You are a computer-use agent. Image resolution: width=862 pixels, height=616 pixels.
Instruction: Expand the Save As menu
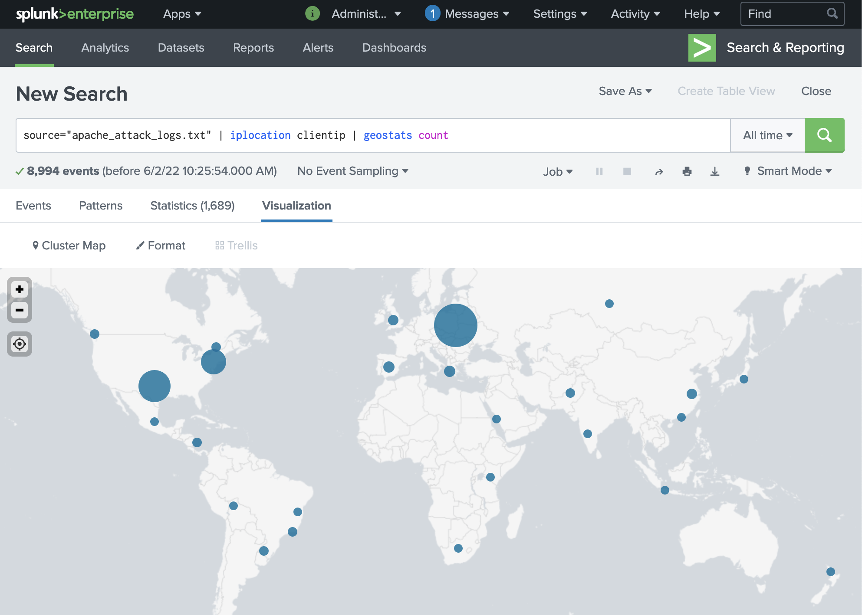point(625,91)
